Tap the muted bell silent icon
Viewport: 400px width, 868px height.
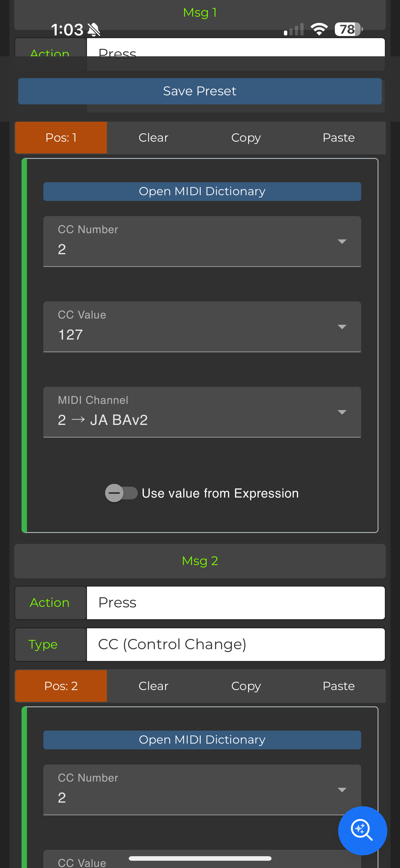pyautogui.click(x=94, y=30)
